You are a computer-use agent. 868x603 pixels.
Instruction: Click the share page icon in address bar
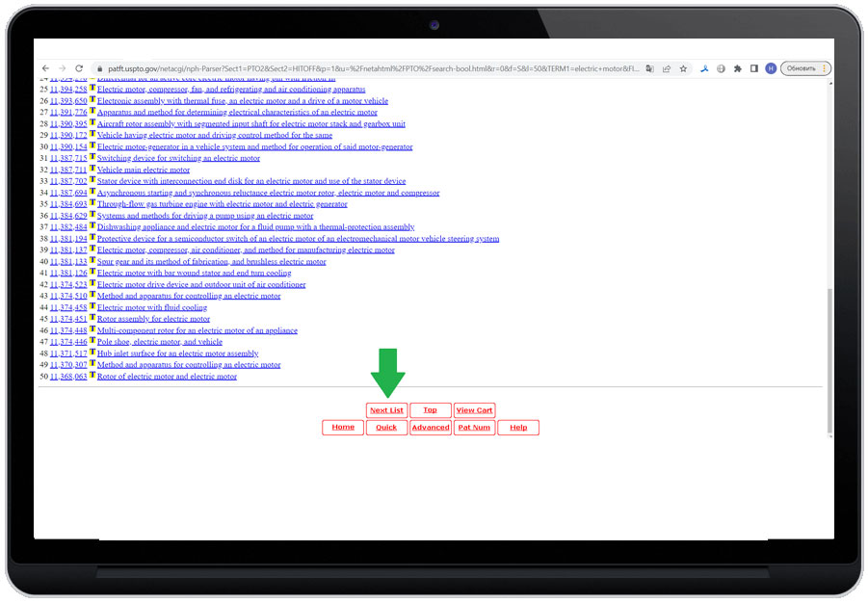[x=667, y=69]
